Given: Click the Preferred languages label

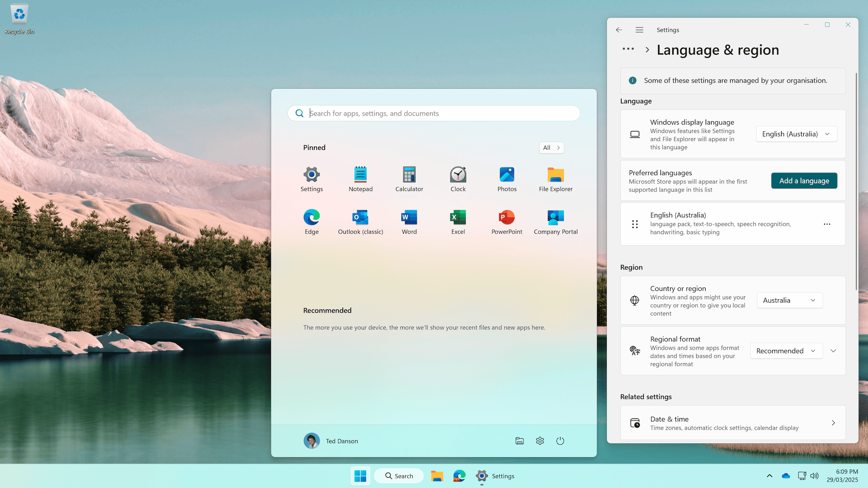Looking at the screenshot, I should (660, 173).
